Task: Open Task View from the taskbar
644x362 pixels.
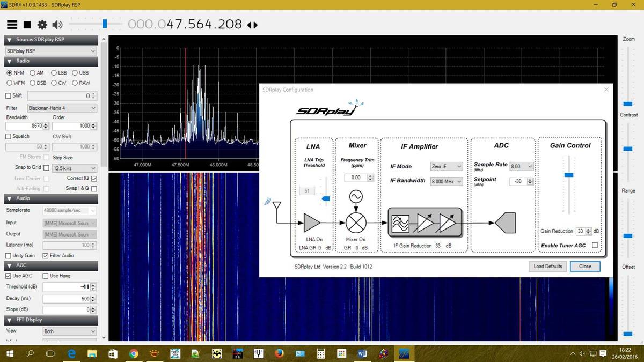Action: pos(50,353)
